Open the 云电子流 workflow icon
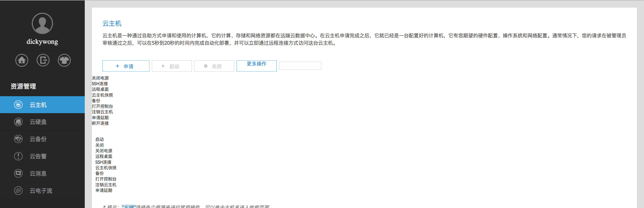 18,191
